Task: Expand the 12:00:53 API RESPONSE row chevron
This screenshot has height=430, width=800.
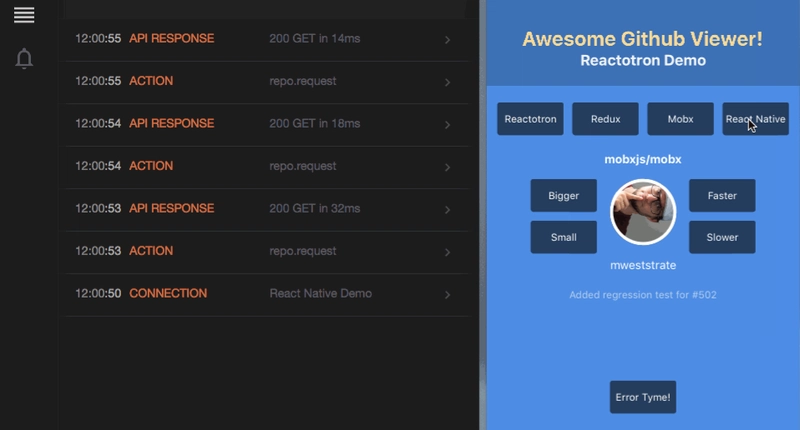Action: (x=447, y=210)
